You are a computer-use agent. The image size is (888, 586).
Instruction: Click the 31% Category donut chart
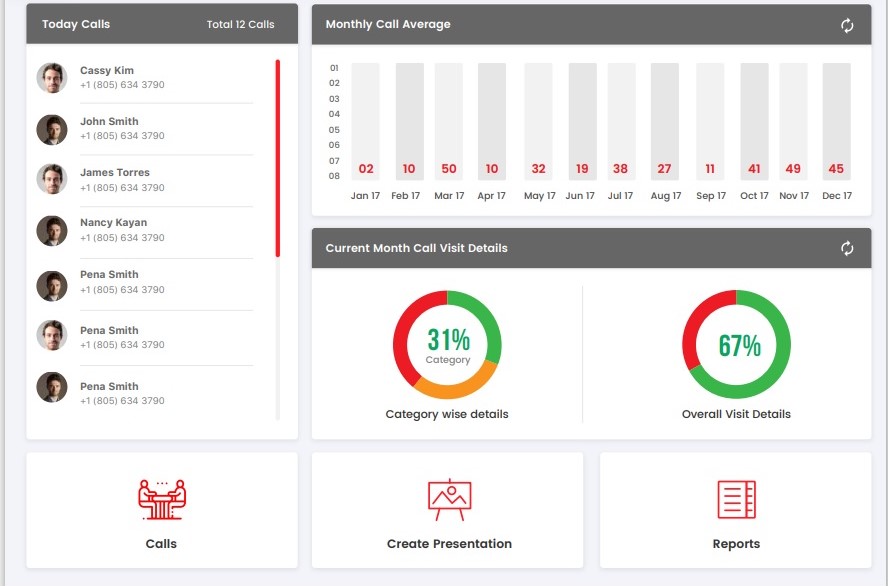pos(446,344)
